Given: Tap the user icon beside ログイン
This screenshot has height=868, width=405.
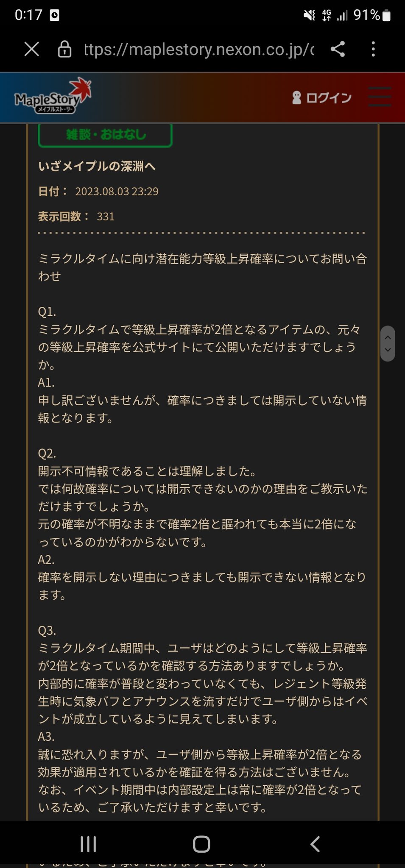Looking at the screenshot, I should point(296,98).
